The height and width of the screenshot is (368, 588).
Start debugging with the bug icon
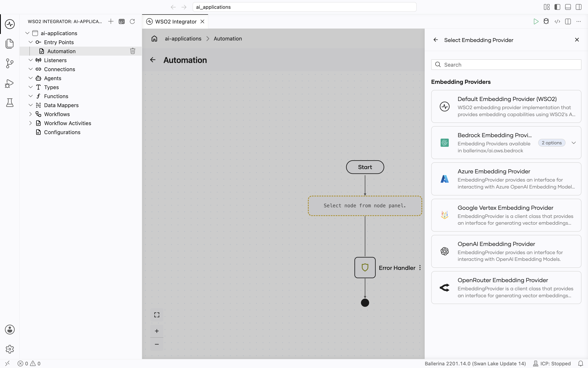[x=546, y=21]
